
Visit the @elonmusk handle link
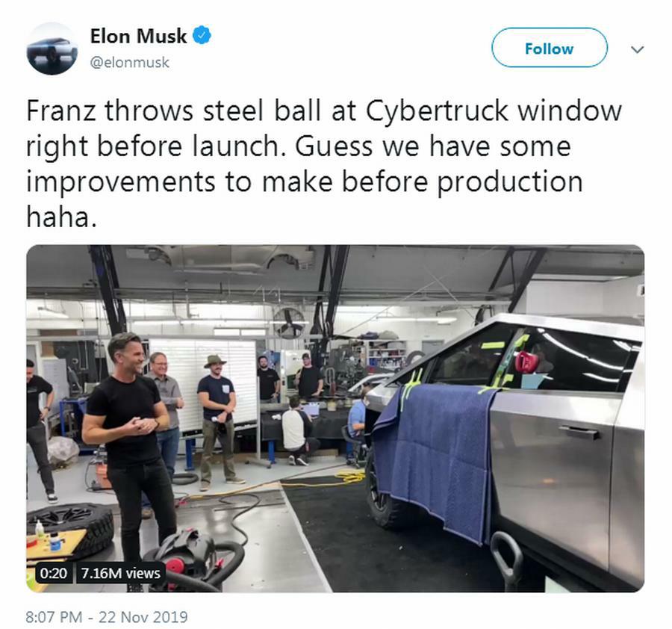130,63
